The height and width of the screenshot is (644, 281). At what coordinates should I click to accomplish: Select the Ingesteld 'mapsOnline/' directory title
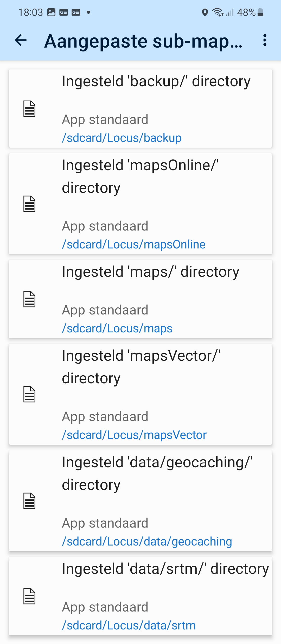pos(140,176)
